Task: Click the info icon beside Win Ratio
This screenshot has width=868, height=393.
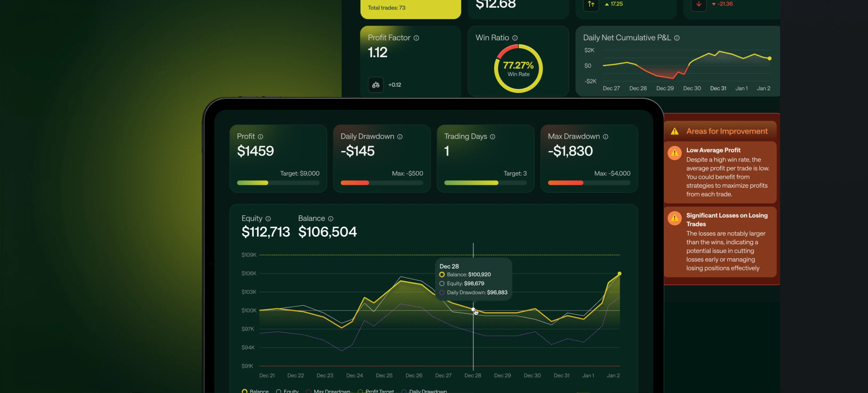Action: click(515, 38)
